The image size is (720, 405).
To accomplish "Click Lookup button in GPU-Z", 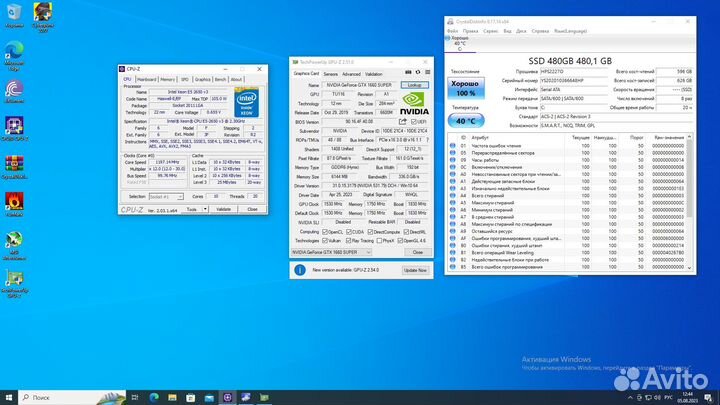I will tap(415, 85).
